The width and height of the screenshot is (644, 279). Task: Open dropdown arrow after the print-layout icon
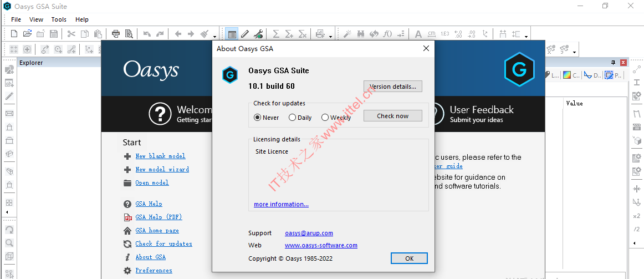[x=330, y=37]
